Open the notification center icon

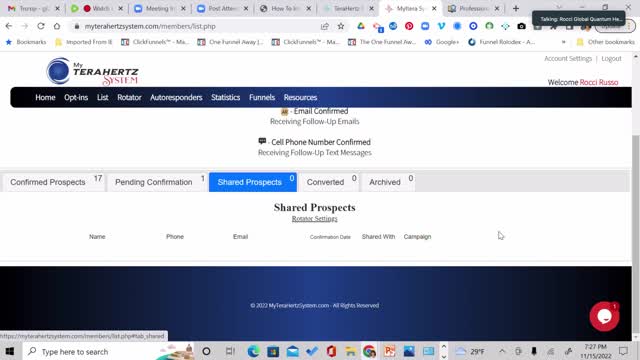pyautogui.click(x=623, y=351)
